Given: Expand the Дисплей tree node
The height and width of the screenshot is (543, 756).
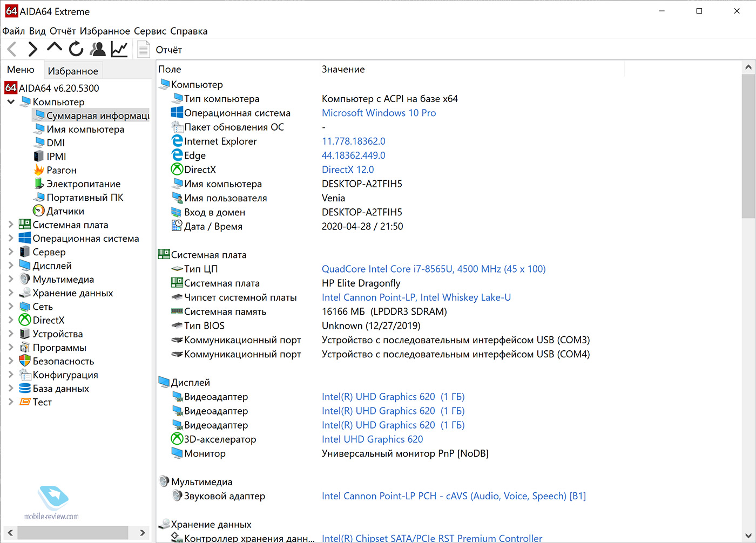Looking at the screenshot, I should point(11,266).
